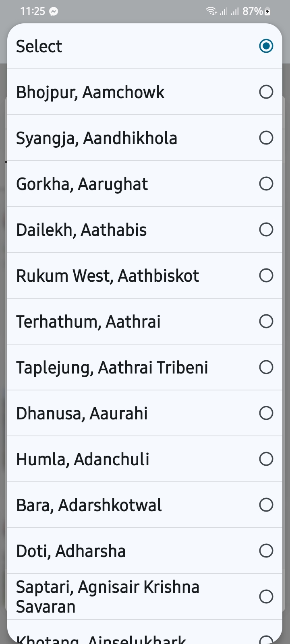Screen dimensions: 290x644
Task: Select Taplejung, Aathrai Tribeni radio button
Action: [266, 367]
